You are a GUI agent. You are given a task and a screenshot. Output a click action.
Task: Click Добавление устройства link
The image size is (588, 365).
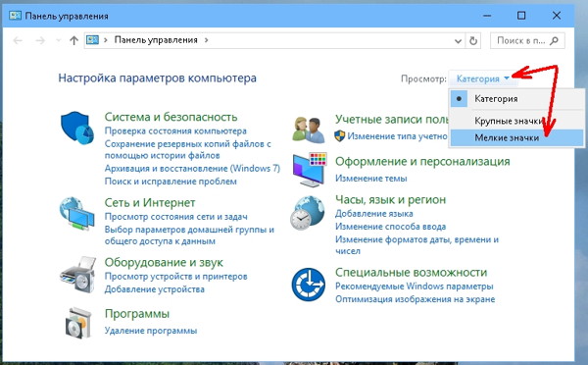click(x=154, y=289)
